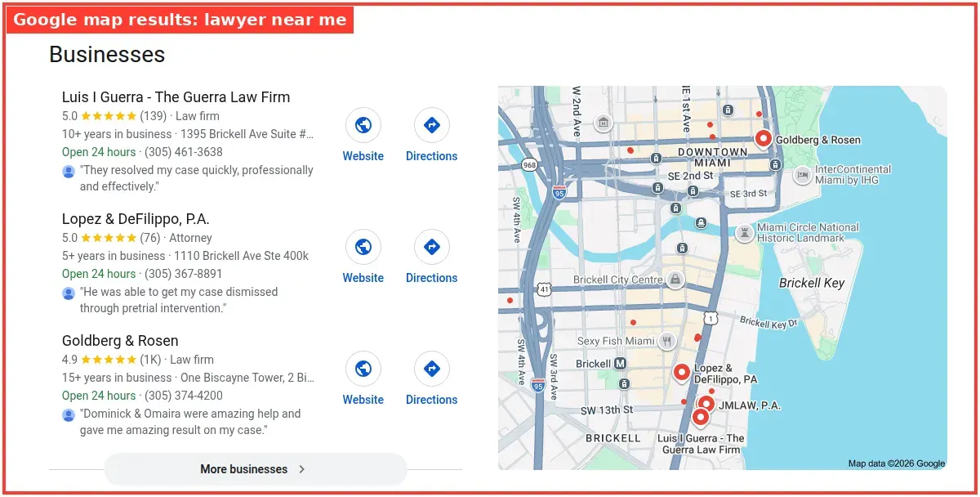Click reviewer avatar beside 'Dominick & Omaira'
This screenshot has height=497, width=980.
pyautogui.click(x=69, y=415)
